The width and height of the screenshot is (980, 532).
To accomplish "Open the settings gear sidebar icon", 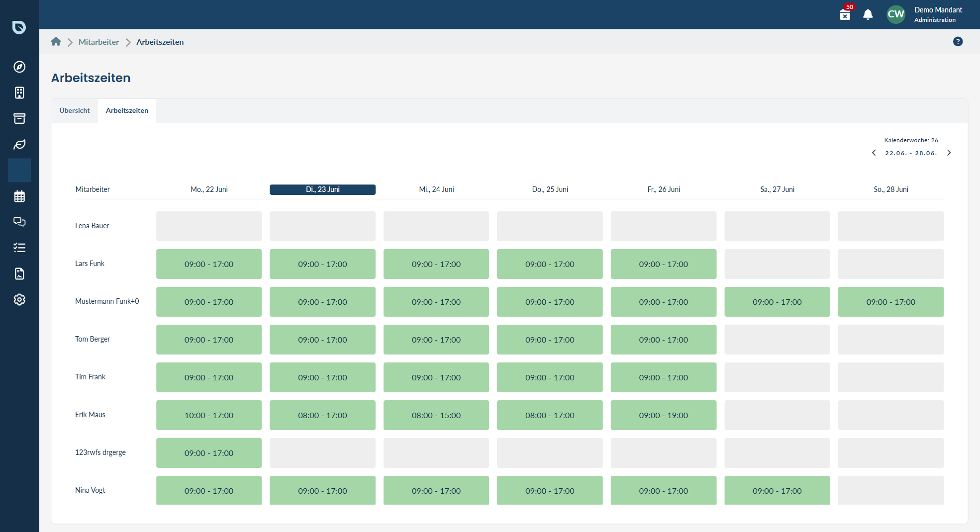I will [x=19, y=299].
